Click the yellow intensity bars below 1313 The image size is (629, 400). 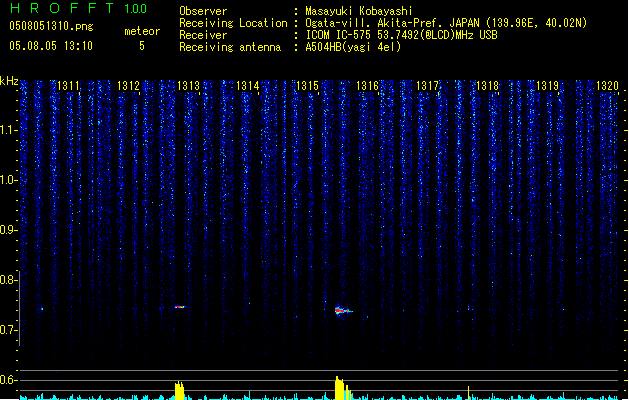pos(179,390)
